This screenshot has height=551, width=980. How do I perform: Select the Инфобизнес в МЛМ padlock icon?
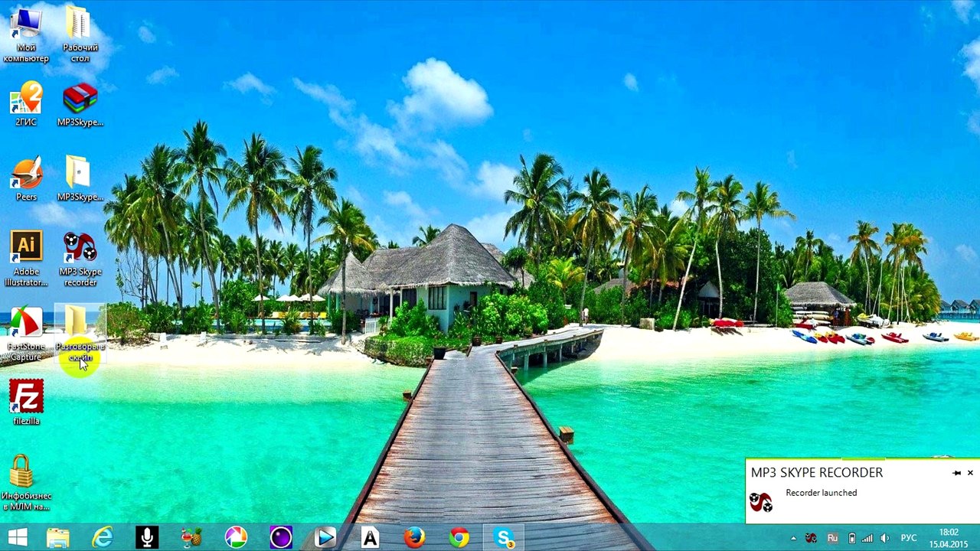[26, 482]
